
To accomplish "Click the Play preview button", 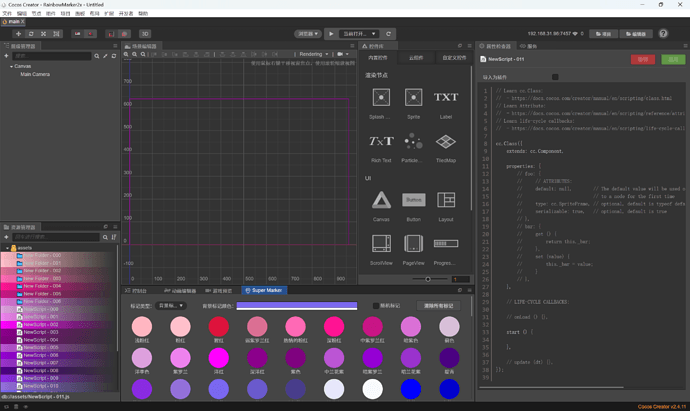I will point(331,34).
